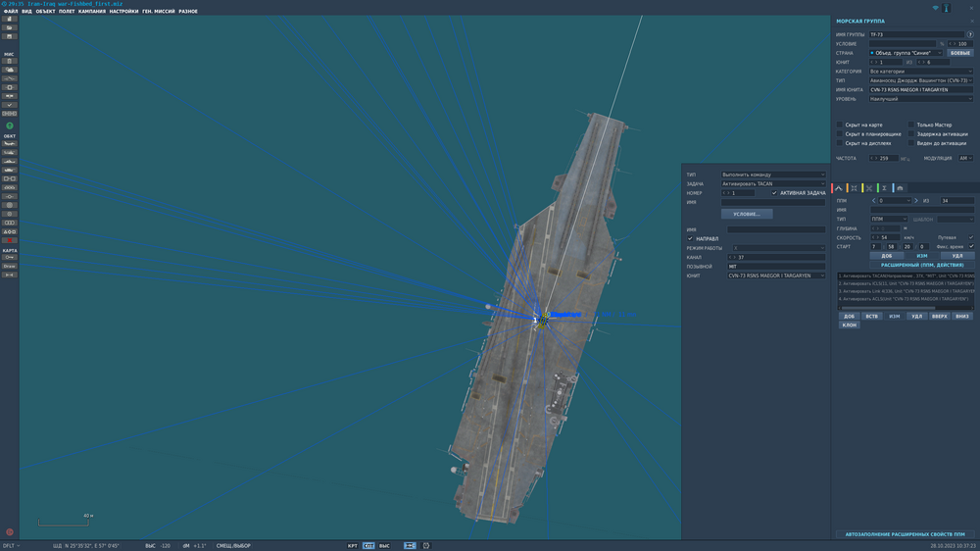The image size is (980, 551).
Task: Open the waypoint ТИП dropdown showing ППМ
Action: pos(889,219)
